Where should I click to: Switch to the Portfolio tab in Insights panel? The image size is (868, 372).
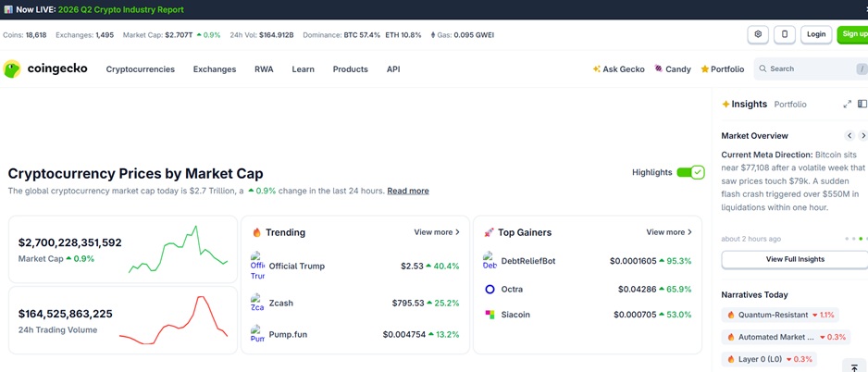790,104
